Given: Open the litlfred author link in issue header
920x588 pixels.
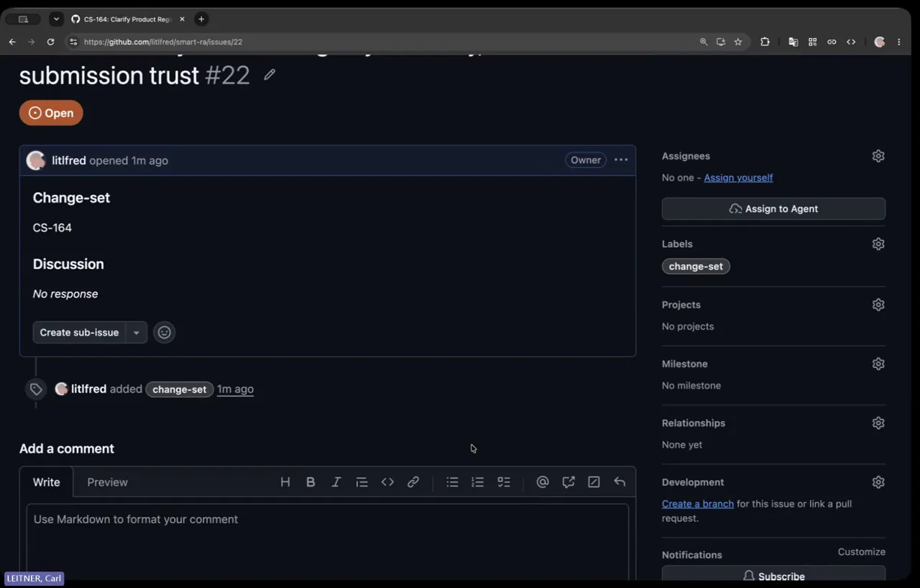Looking at the screenshot, I should 69,160.
